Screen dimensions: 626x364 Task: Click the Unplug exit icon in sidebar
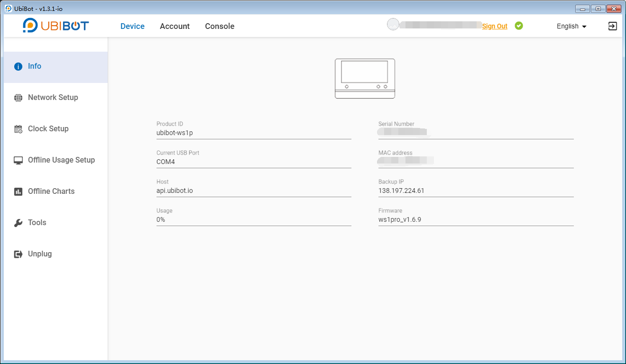point(18,254)
